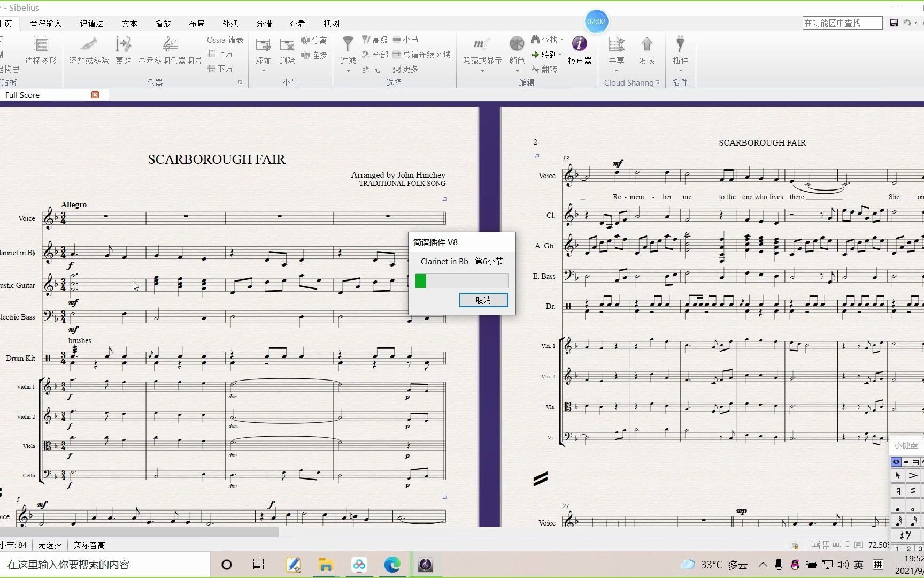Select keypad third layout (beams) tab

click(x=915, y=462)
